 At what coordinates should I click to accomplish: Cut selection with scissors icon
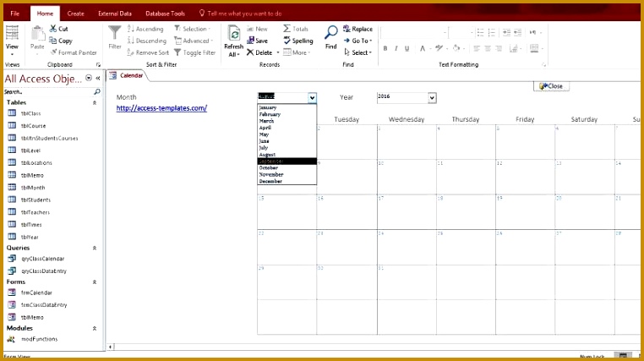click(58, 29)
